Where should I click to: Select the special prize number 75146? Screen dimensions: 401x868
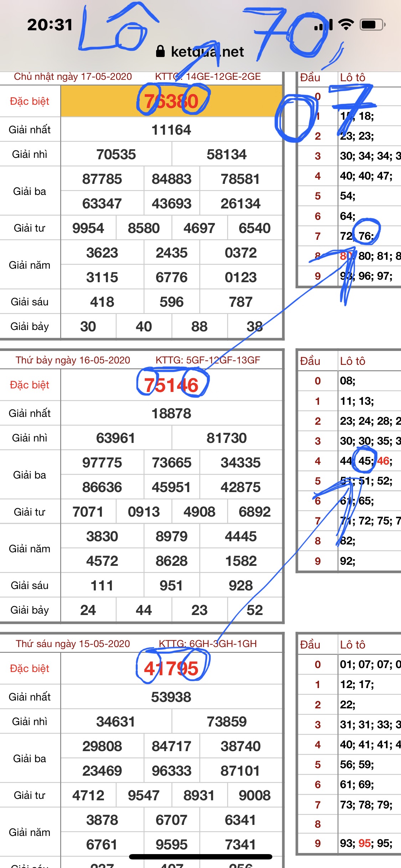coord(171,385)
